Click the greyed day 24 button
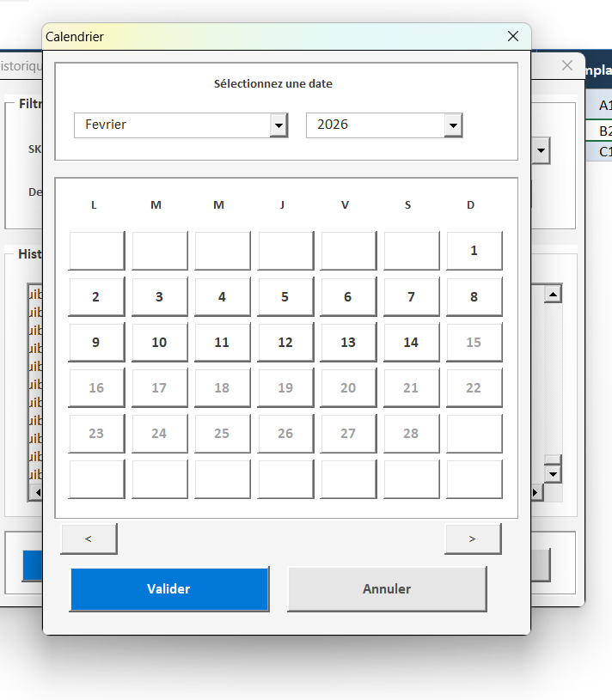This screenshot has height=700, width=612. 160,434
